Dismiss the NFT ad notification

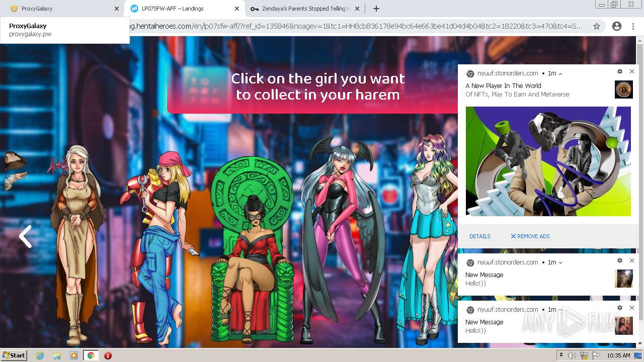632,71
